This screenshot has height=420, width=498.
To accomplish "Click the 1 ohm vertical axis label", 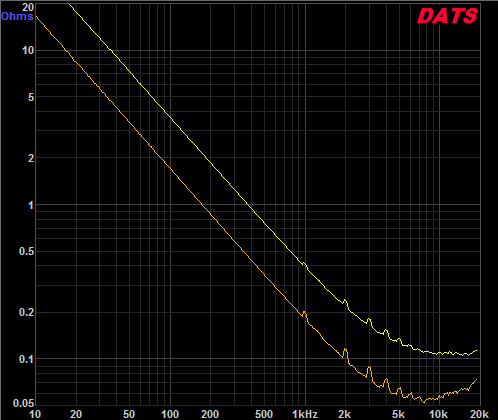I will (x=31, y=205).
